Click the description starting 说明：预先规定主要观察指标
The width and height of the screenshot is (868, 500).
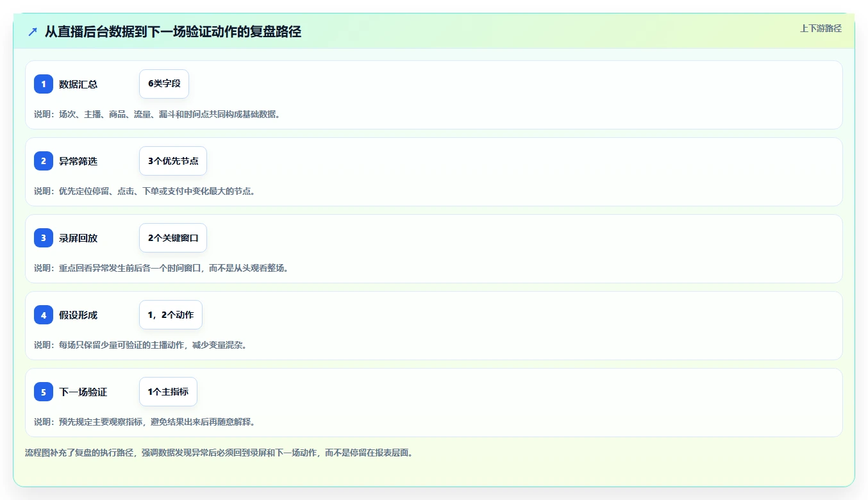click(x=145, y=422)
